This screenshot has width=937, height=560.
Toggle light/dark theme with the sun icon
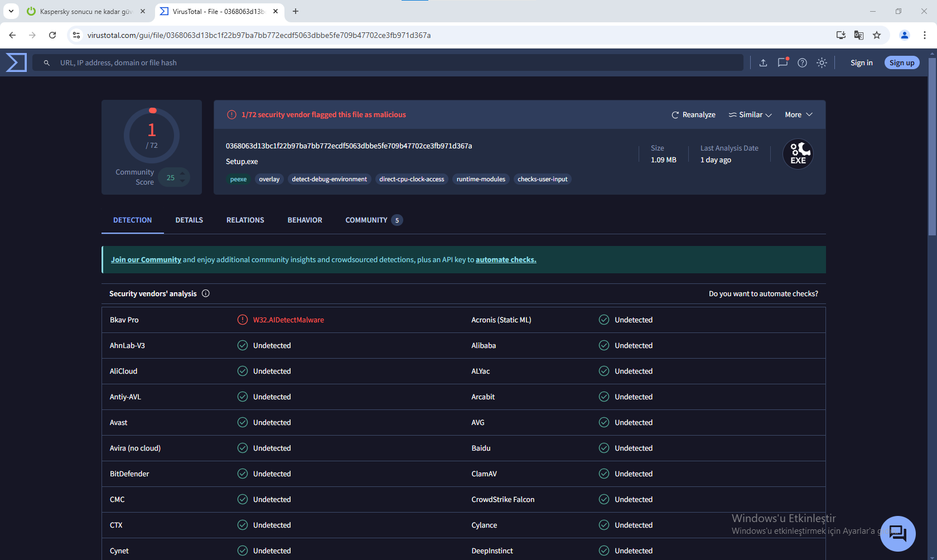(822, 62)
